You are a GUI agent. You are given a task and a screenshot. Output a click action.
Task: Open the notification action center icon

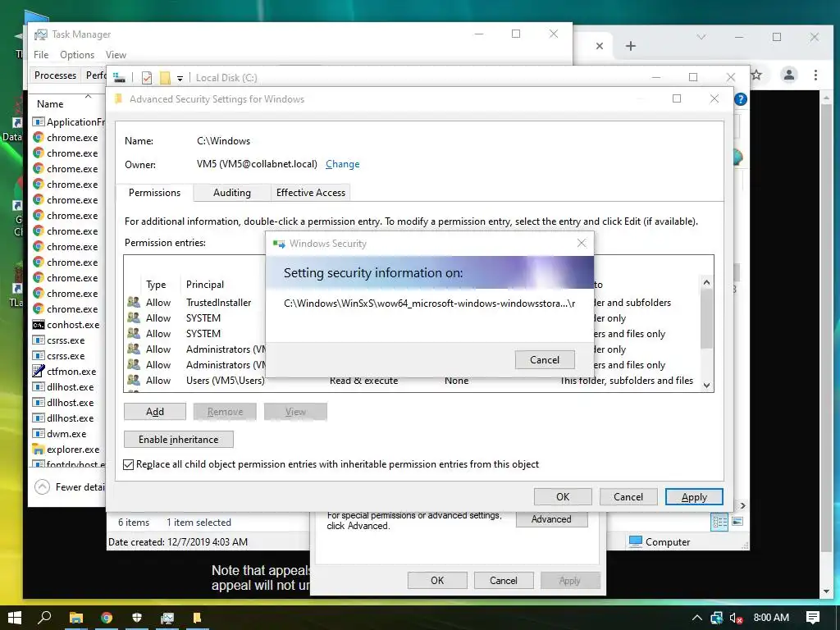(812, 618)
